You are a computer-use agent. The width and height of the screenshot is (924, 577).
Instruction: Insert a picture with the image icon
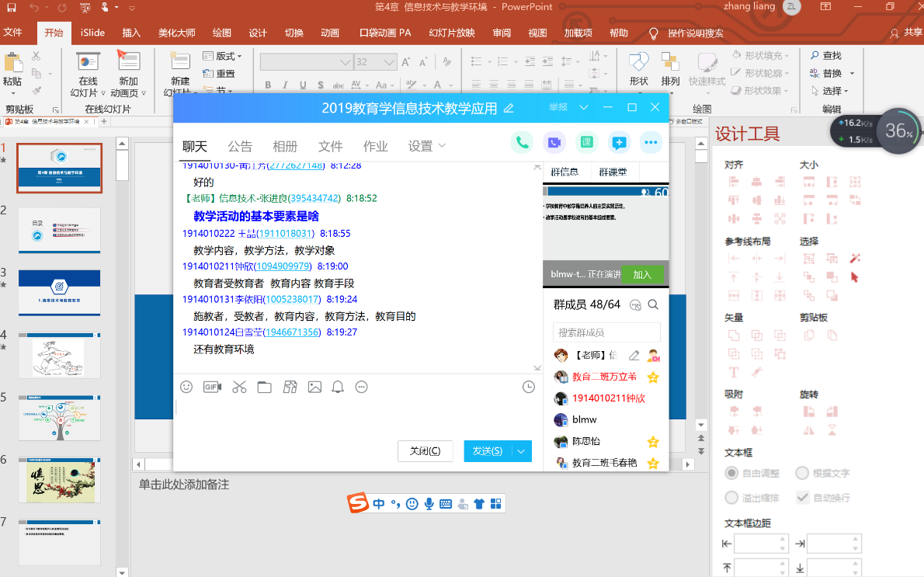[x=314, y=387]
